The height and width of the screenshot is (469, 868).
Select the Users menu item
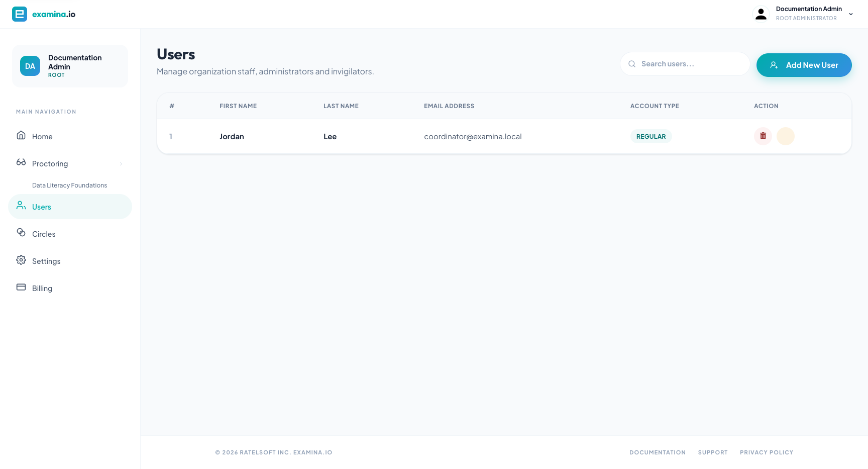(70, 207)
